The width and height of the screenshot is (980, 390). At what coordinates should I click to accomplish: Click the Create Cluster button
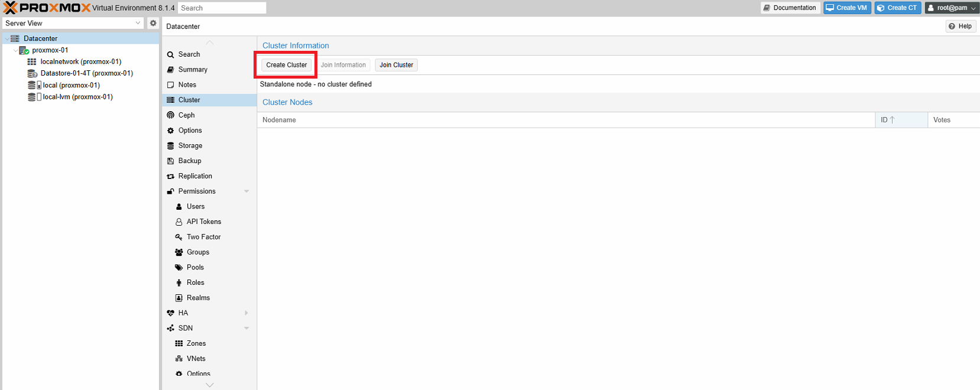(x=287, y=65)
